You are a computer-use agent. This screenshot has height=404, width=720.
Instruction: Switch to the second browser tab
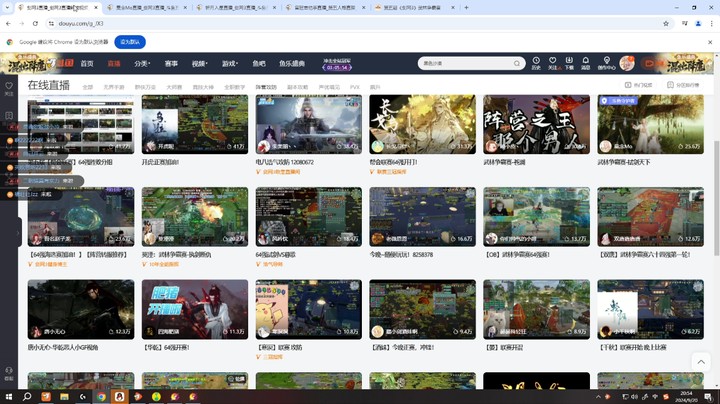tap(147, 7)
